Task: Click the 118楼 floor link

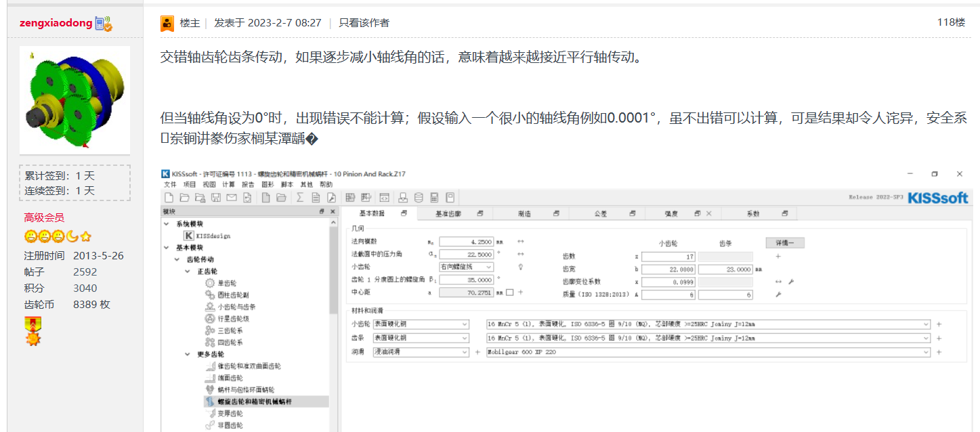Action: point(951,22)
